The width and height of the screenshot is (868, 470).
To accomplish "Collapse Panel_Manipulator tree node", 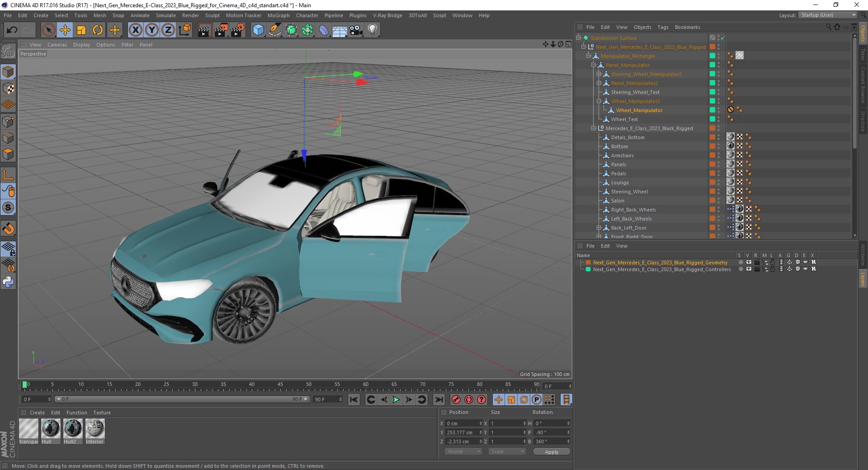I will click(594, 65).
